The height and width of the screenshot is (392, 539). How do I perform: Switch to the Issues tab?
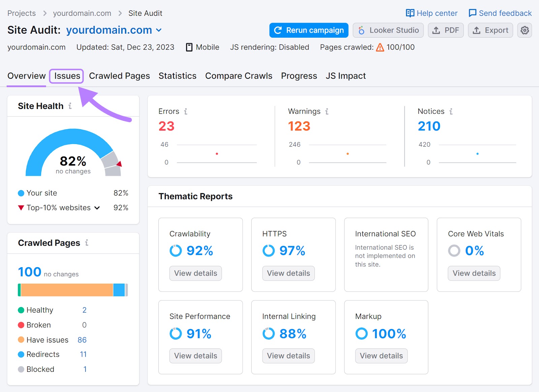[66, 76]
